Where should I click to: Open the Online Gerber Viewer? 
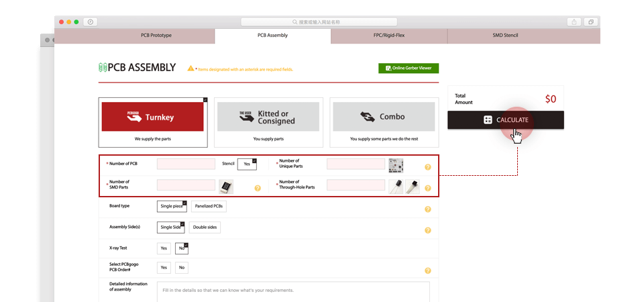[x=409, y=68]
